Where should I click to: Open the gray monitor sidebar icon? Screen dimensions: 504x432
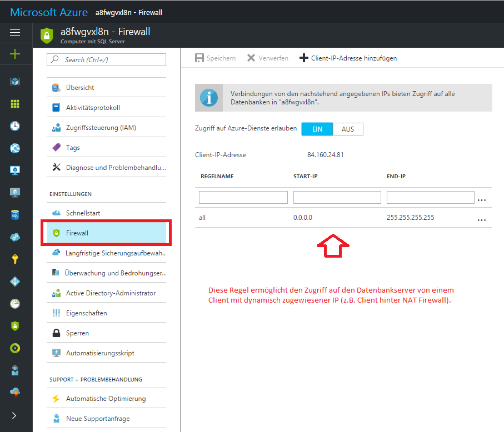click(15, 192)
